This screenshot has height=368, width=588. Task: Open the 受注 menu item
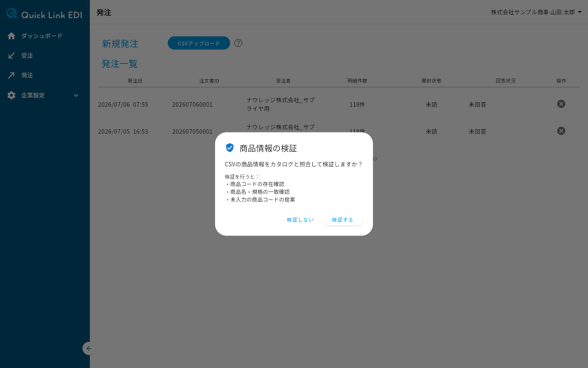45,56
